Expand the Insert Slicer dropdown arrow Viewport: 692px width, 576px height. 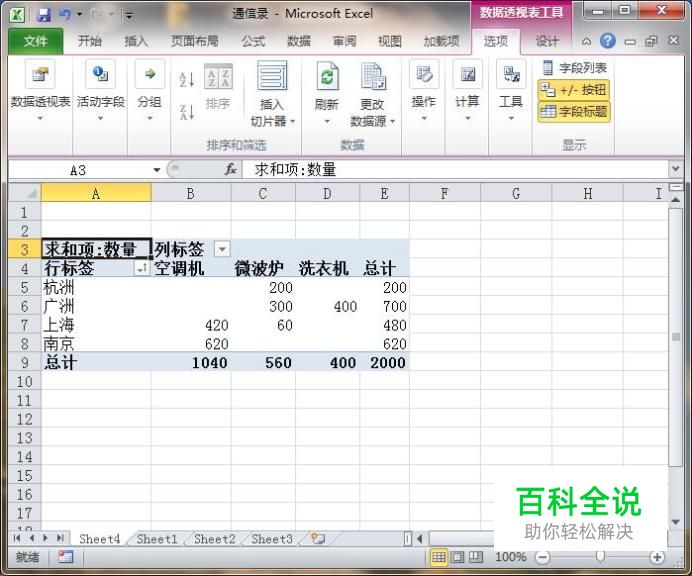tap(292, 121)
